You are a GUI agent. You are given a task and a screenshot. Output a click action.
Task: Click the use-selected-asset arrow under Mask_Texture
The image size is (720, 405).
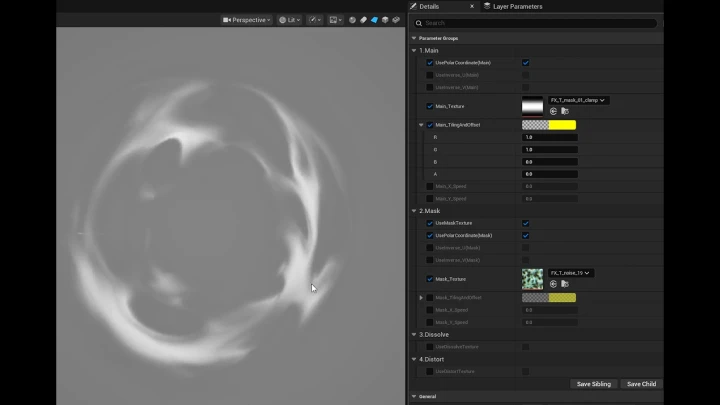pyautogui.click(x=553, y=283)
